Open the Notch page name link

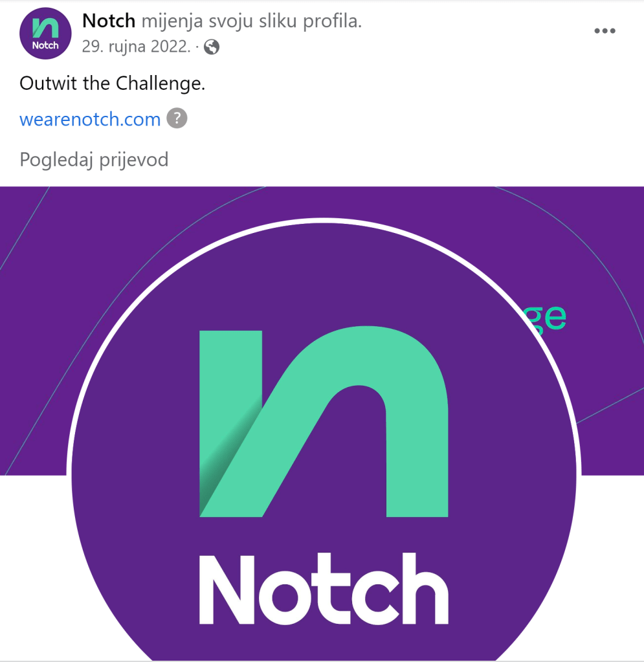109,21
